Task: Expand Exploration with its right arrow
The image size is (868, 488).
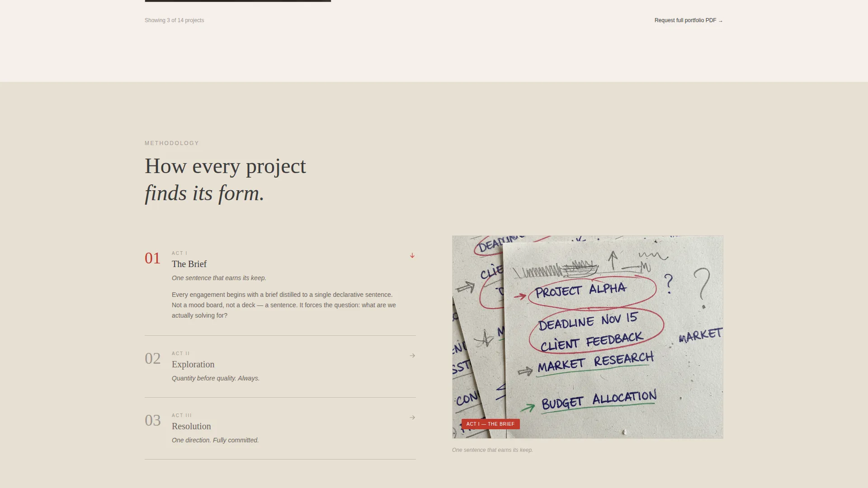Action: pyautogui.click(x=412, y=356)
